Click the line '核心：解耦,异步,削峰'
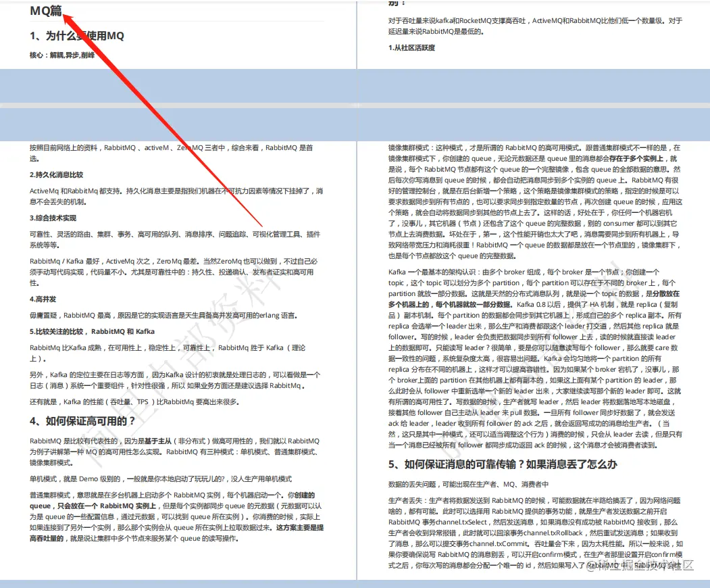 pyautogui.click(x=62, y=55)
